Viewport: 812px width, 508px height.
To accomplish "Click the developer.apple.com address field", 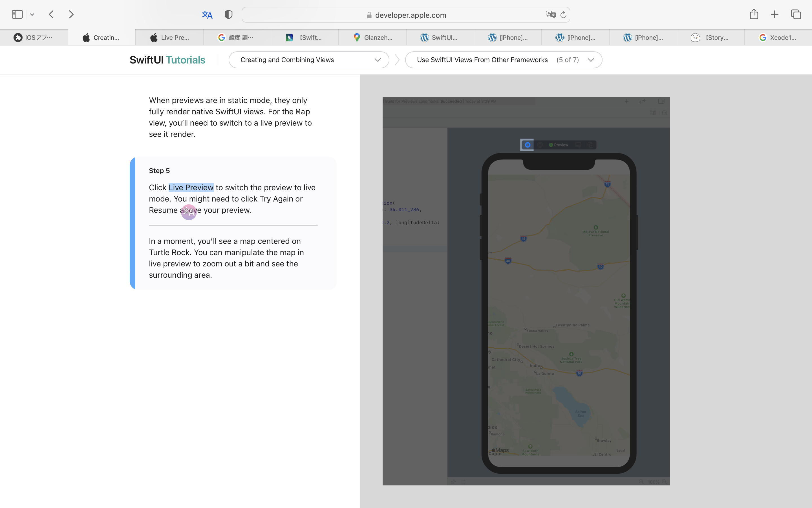I will tap(406, 15).
